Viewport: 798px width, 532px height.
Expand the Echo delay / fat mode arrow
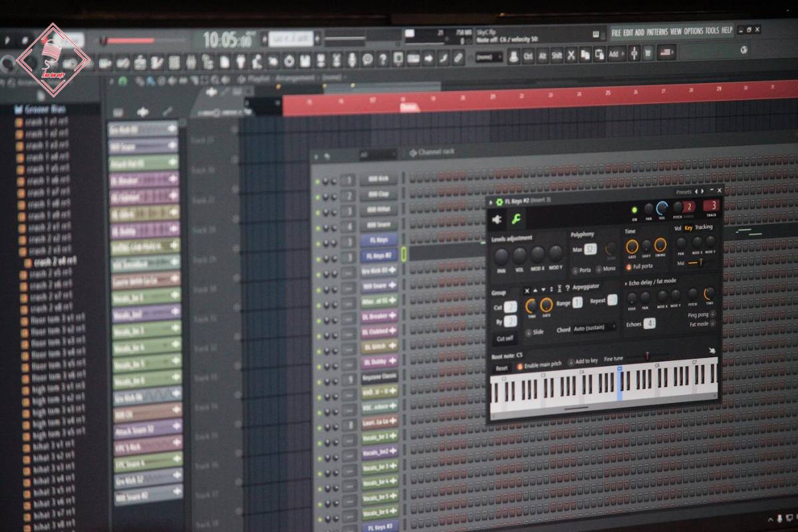[626, 282]
